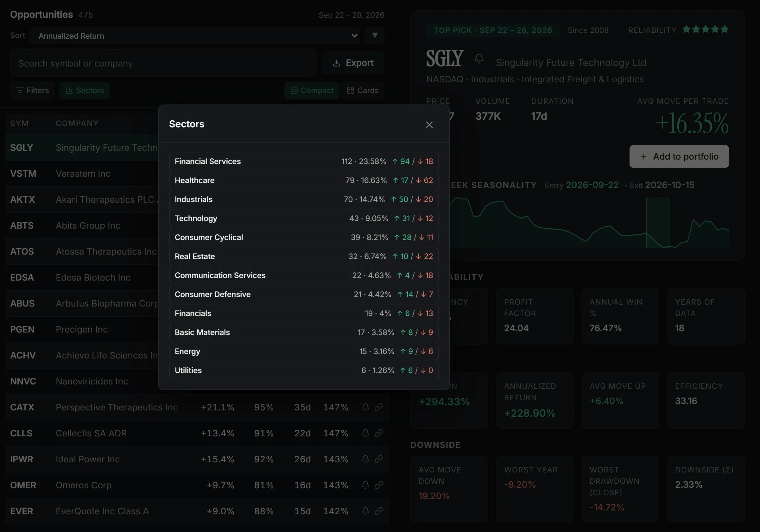Click the SYM column header
Screen dimensions: 760x532
pos(19,123)
